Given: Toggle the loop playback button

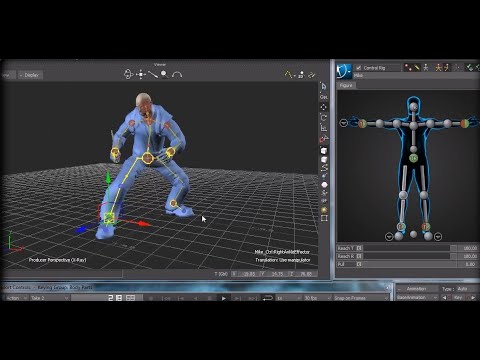Looking at the screenshot, I should pyautogui.click(x=268, y=298).
